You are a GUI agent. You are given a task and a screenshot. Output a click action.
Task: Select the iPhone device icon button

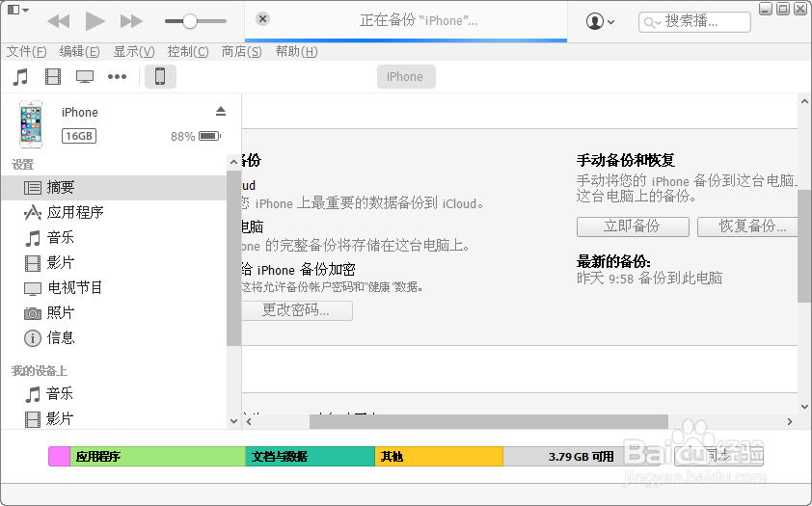[160, 76]
